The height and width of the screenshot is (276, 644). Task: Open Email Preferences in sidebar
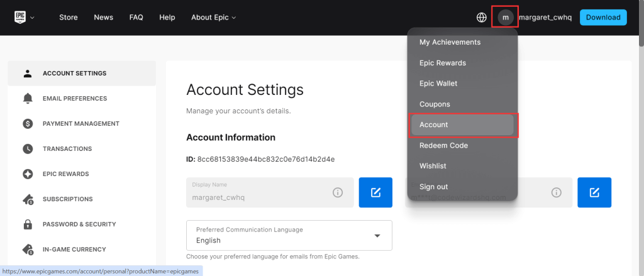click(74, 99)
